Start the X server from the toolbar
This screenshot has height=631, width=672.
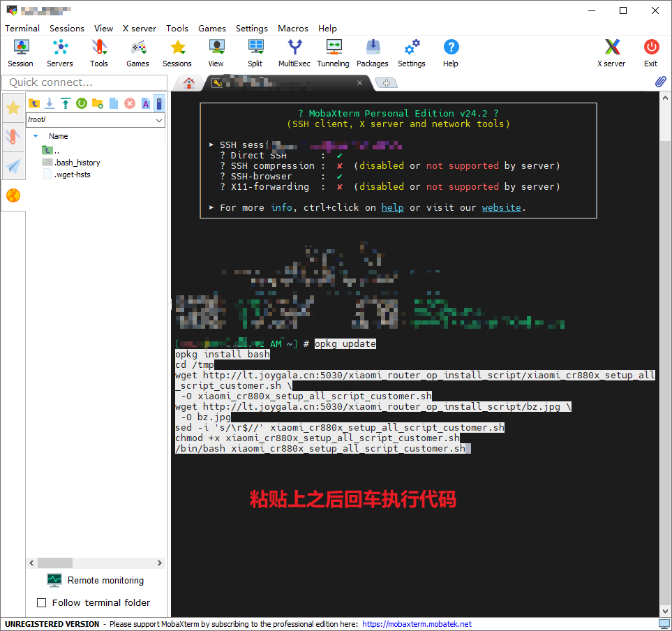pyautogui.click(x=611, y=53)
